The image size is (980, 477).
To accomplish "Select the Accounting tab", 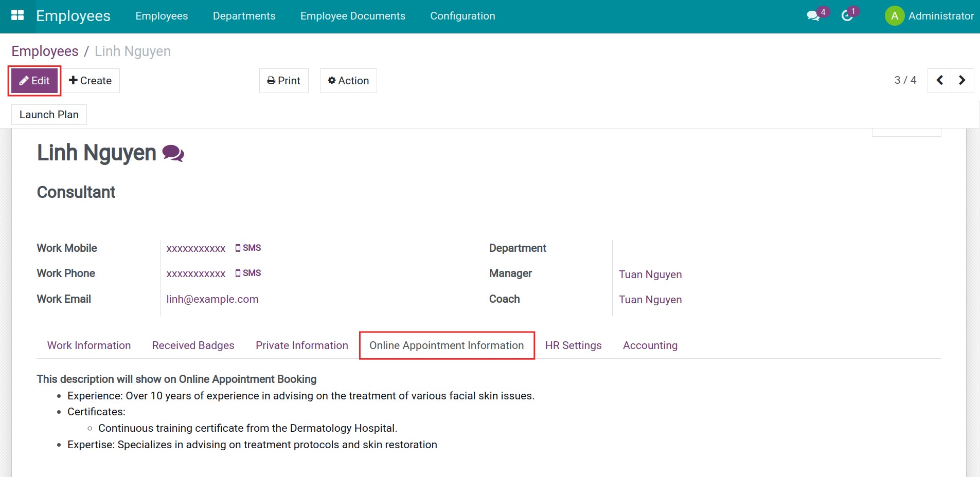I will pyautogui.click(x=650, y=345).
